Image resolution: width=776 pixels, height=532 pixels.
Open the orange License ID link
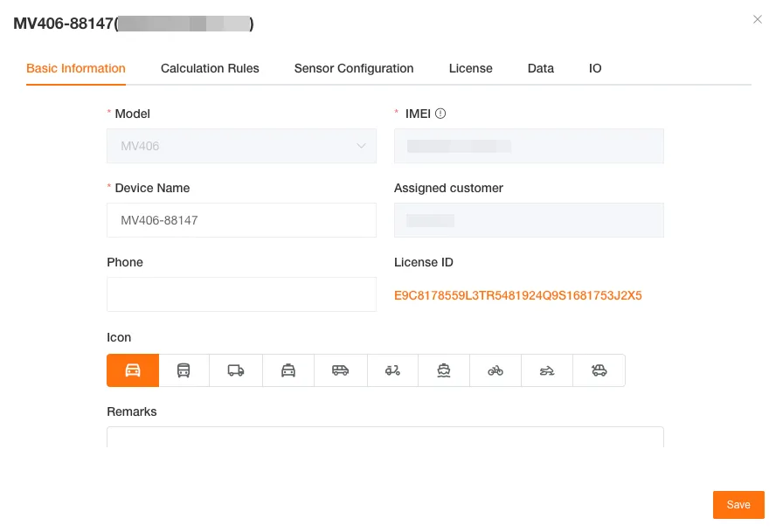coord(518,295)
